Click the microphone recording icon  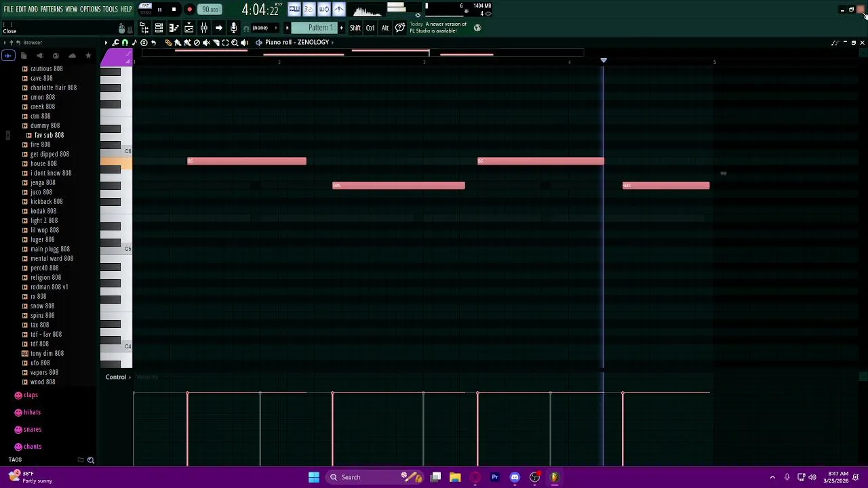coord(233,28)
